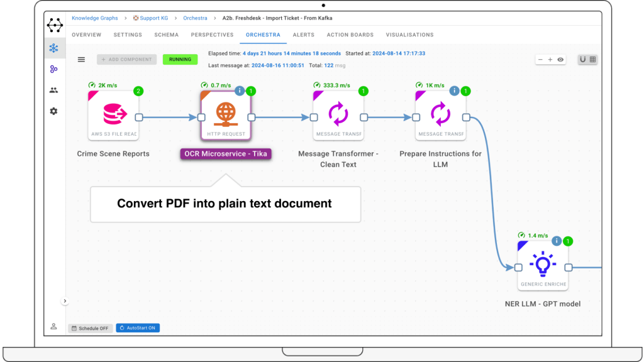The width and height of the screenshot is (644, 362).
Task: Toggle the eye visibility icon
Action: coord(560,60)
